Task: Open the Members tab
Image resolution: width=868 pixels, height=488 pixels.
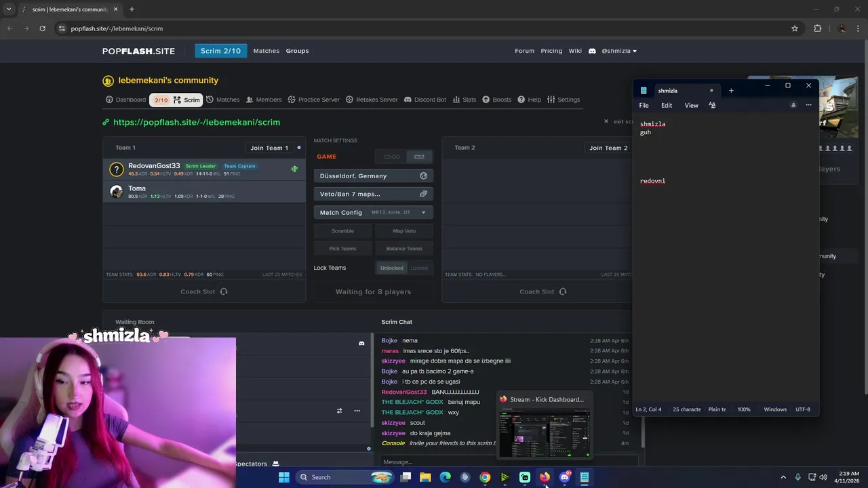Action: [264, 100]
